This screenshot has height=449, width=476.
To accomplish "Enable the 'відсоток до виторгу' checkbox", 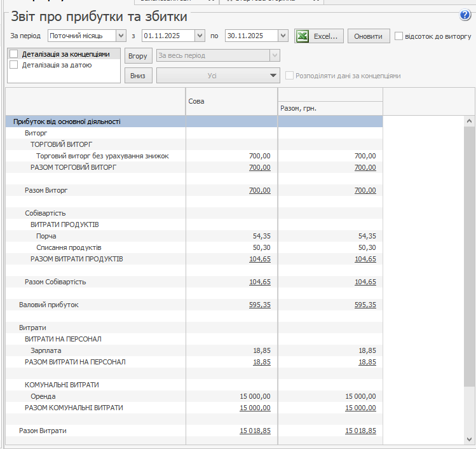I will [x=399, y=36].
